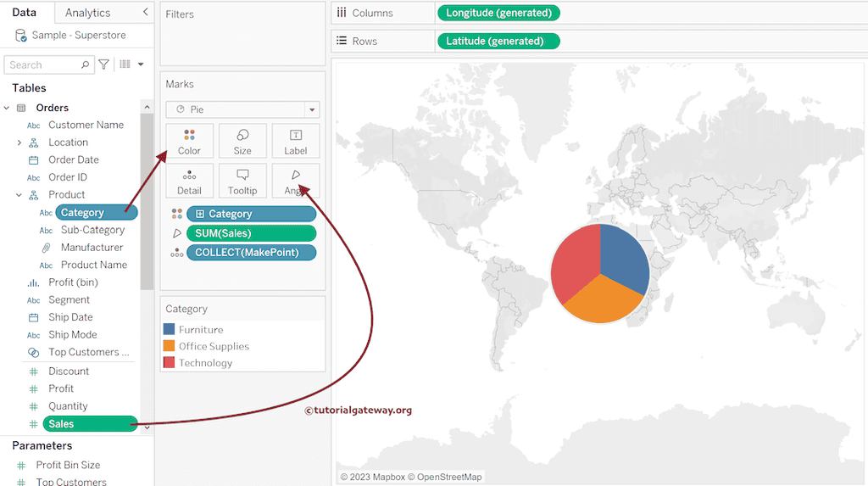The height and width of the screenshot is (486, 868).
Task: Expand Category pill plus icon on Marks
Action: [200, 214]
